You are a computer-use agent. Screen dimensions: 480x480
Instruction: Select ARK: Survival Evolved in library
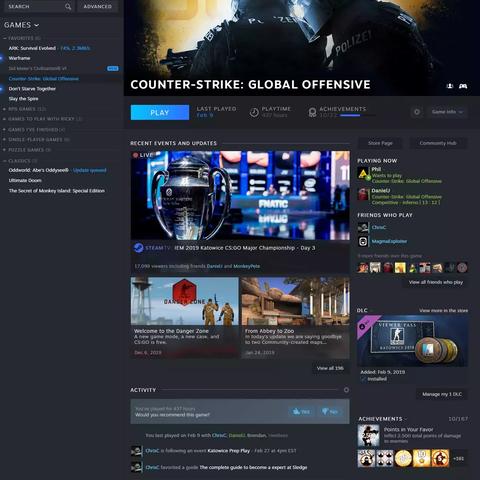(32, 48)
